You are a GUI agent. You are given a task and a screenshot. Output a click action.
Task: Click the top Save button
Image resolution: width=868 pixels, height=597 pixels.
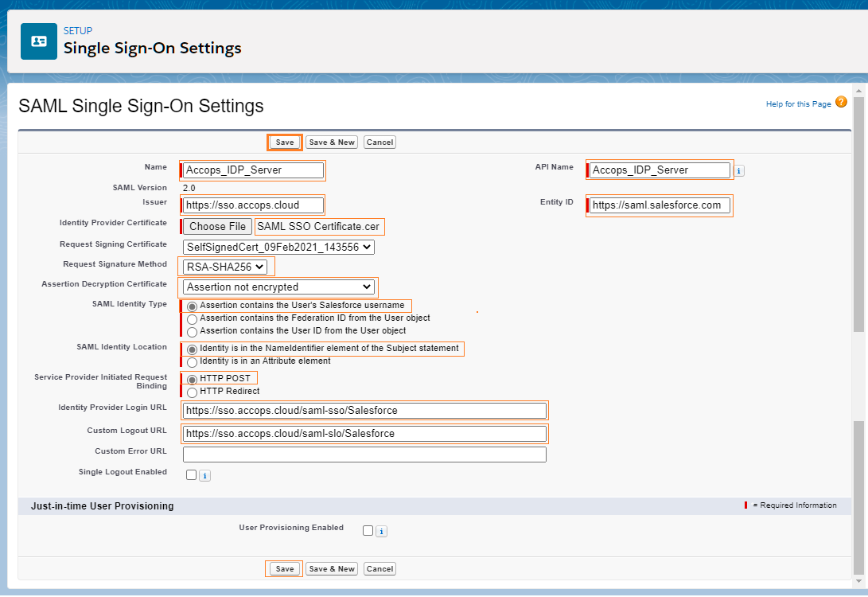click(285, 142)
